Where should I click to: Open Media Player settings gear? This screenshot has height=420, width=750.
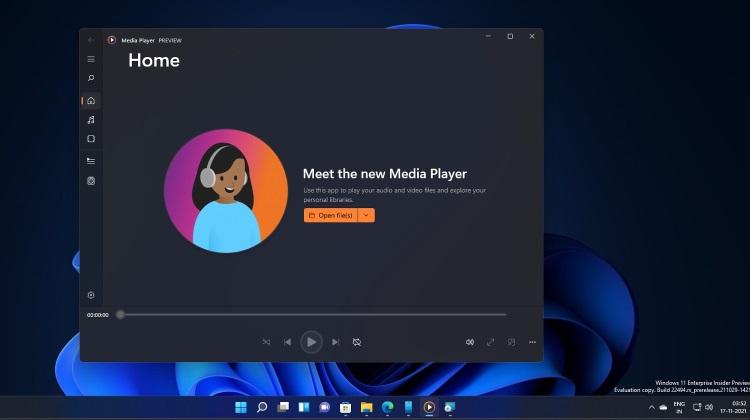click(91, 295)
